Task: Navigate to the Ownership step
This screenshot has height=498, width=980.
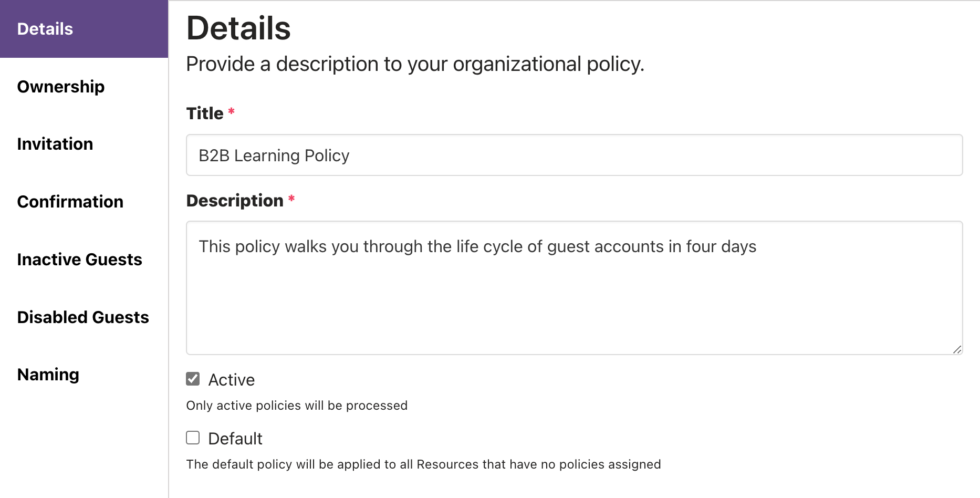Action: (x=61, y=86)
